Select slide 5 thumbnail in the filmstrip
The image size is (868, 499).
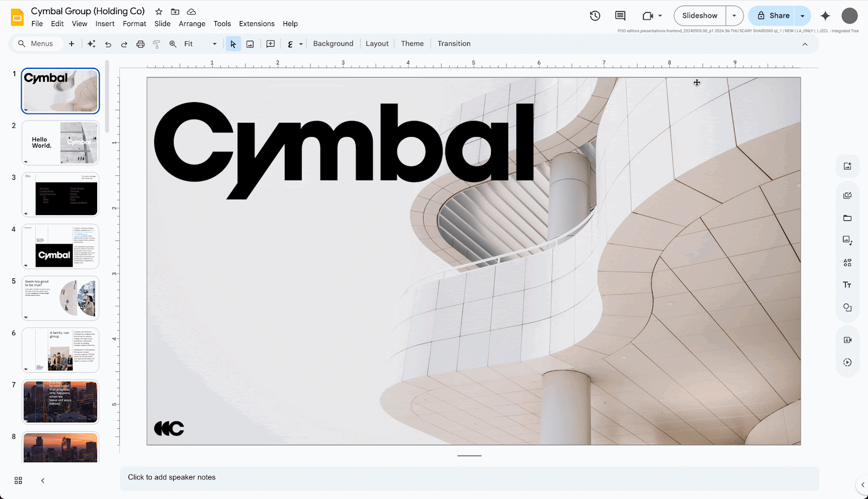(60, 298)
